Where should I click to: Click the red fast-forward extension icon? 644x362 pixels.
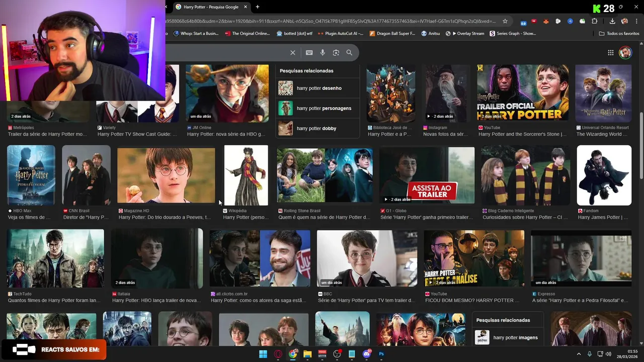tap(534, 21)
